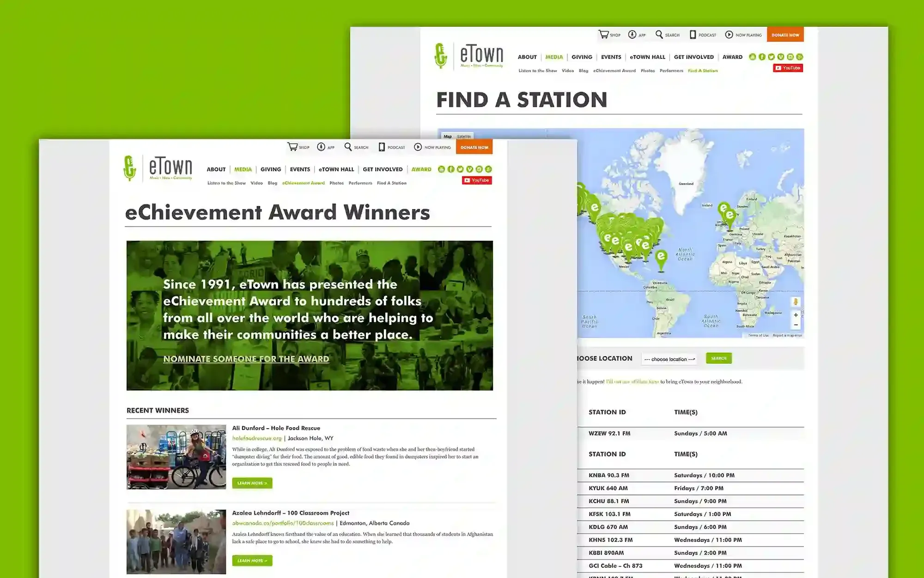The image size is (924, 578).
Task: Open Performers submenu on Award Winners page
Action: [360, 183]
